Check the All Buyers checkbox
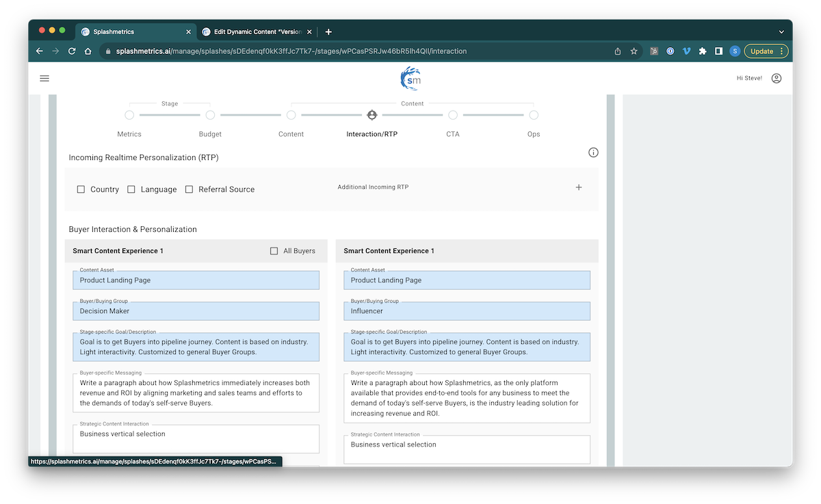821x504 pixels. [x=274, y=251]
